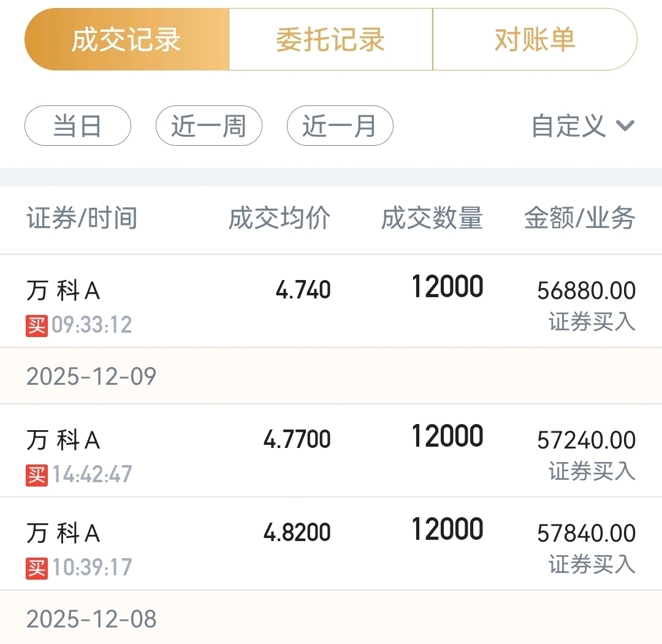Viewport: 662px width, 644px height.
Task: Select the 当日 date filter
Action: pos(78,126)
